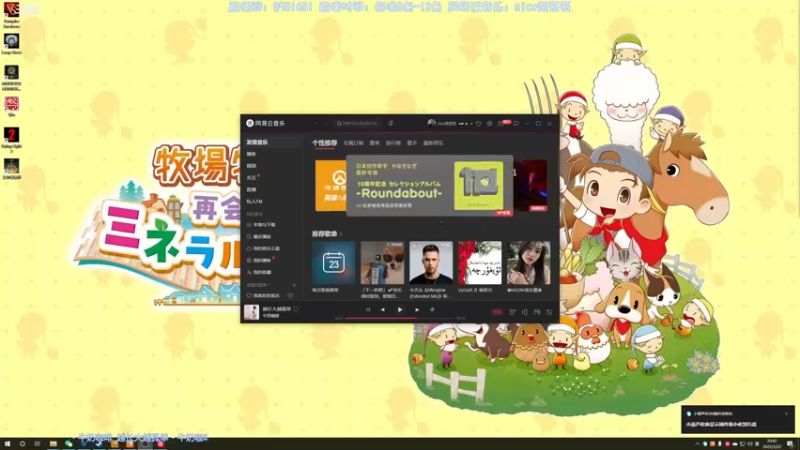Open the Afterglow man portrait playlist cover
800x450 pixels.
(x=431, y=263)
